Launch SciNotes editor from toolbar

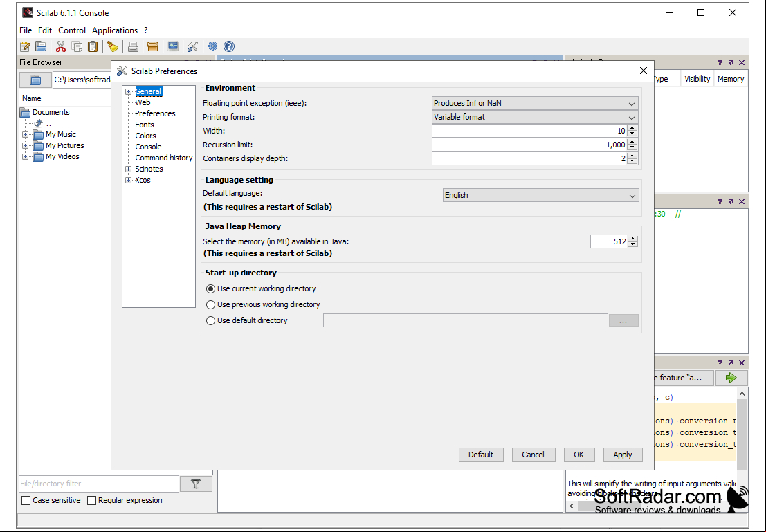coord(26,46)
